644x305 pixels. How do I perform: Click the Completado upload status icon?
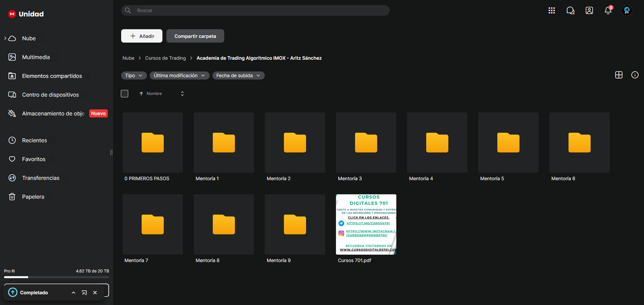12,293
